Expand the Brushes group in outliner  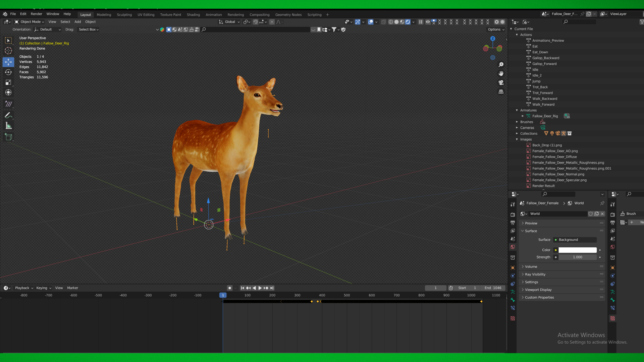point(517,122)
